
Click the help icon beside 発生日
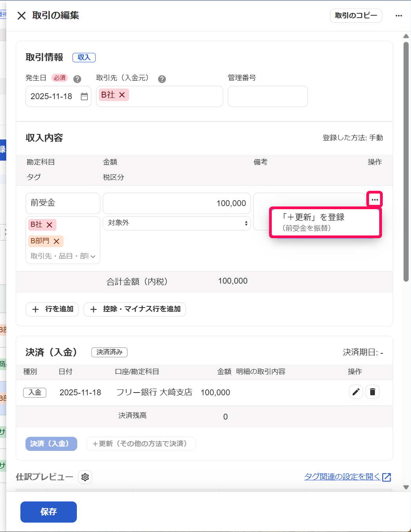(x=77, y=79)
